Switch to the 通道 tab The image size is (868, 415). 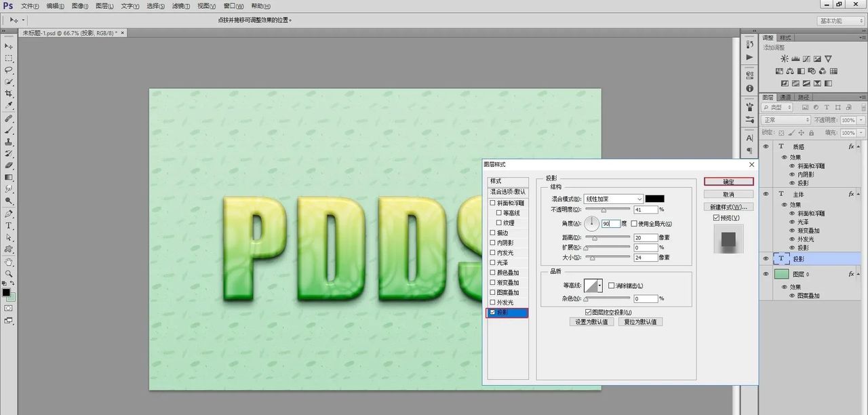pos(784,97)
